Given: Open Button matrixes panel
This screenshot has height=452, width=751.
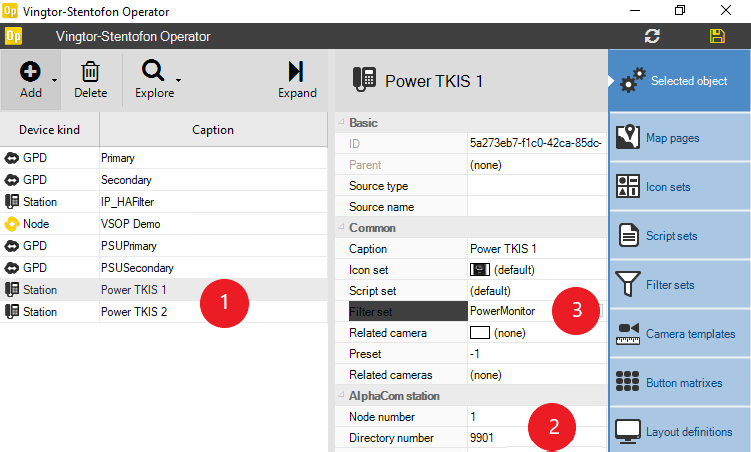Looking at the screenshot, I should tap(679, 382).
